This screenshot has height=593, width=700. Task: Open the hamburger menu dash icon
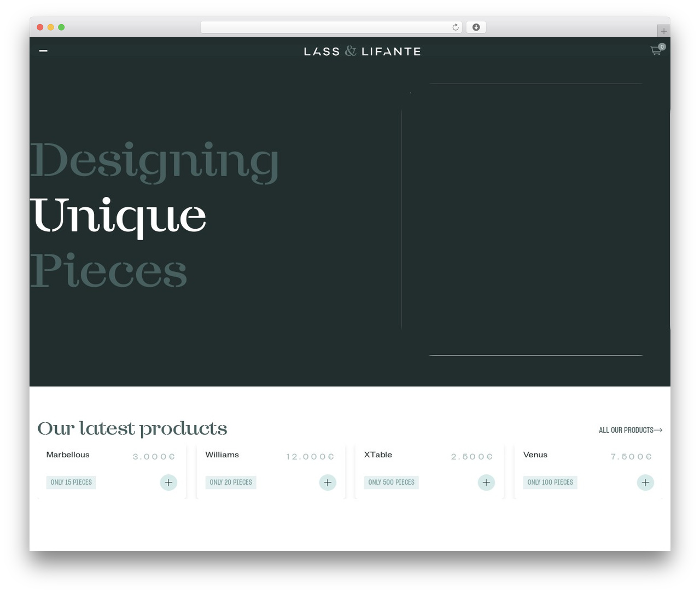[44, 51]
